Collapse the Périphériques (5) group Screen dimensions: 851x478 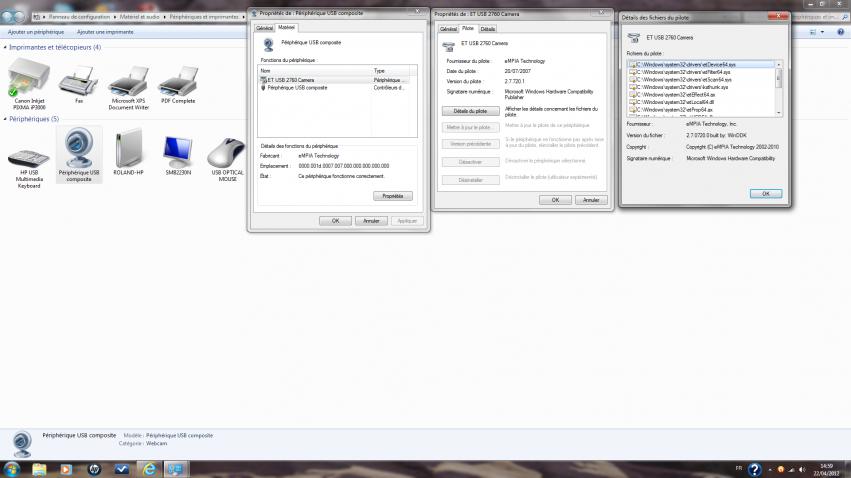click(x=5, y=119)
